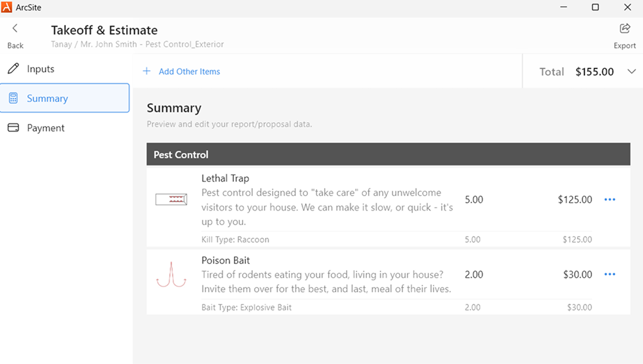The width and height of the screenshot is (643, 364).
Task: Select the Summary tab
Action: pos(65,98)
